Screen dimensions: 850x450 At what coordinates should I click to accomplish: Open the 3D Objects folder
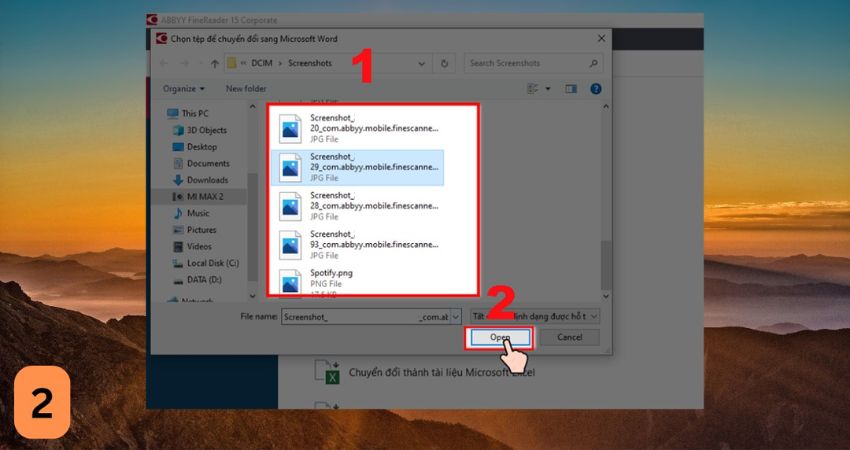coord(206,130)
